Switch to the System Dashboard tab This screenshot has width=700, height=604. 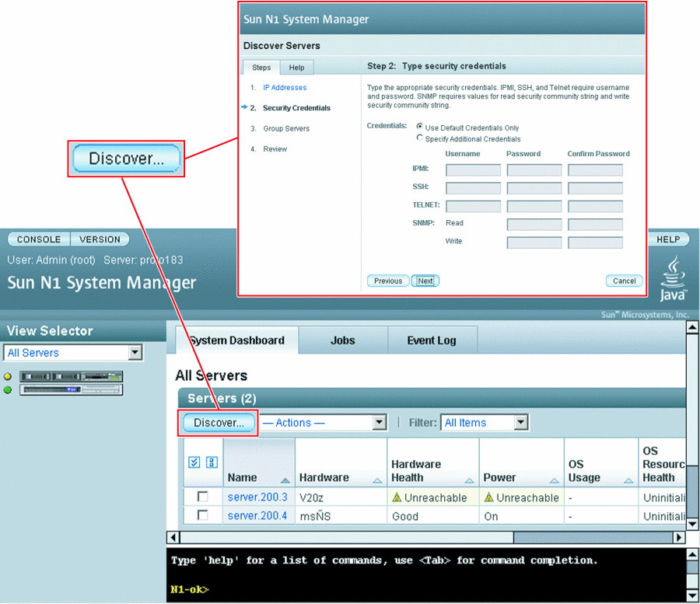(237, 340)
